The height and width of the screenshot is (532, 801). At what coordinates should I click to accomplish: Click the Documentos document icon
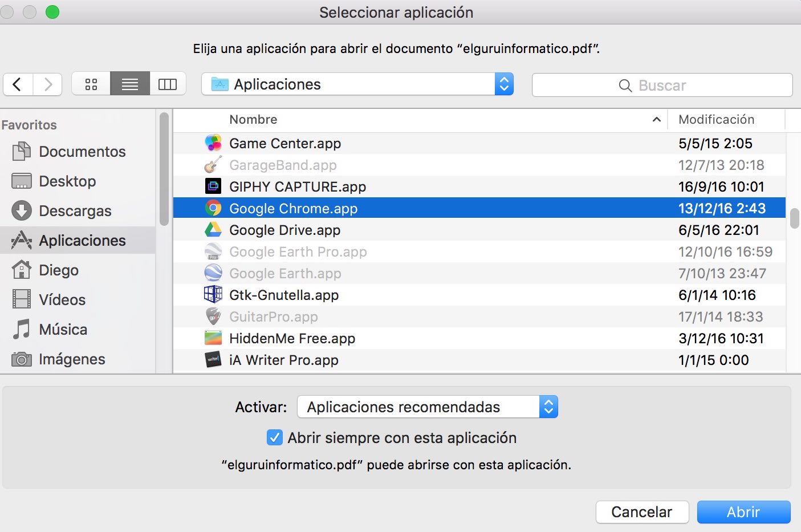(x=22, y=151)
